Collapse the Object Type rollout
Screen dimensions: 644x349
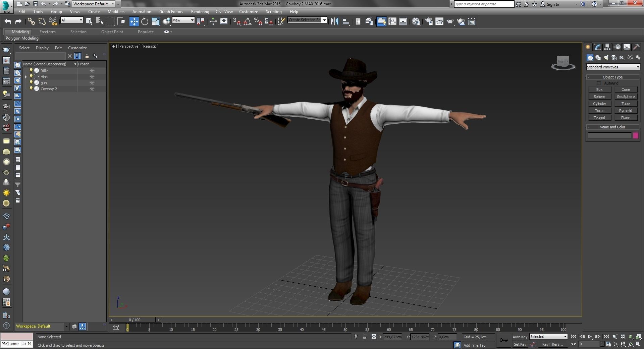click(x=612, y=77)
